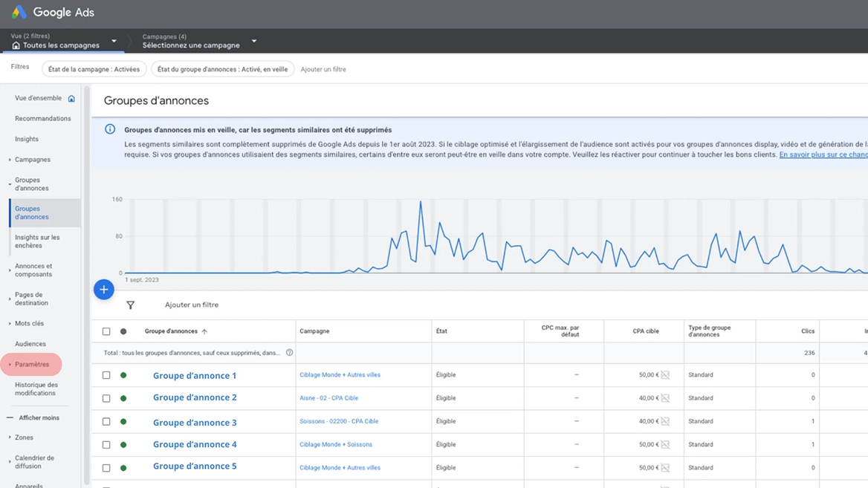Viewport: 868px width, 488px height.
Task: Click the home icon beside Toutes les campagnes
Action: (x=16, y=45)
